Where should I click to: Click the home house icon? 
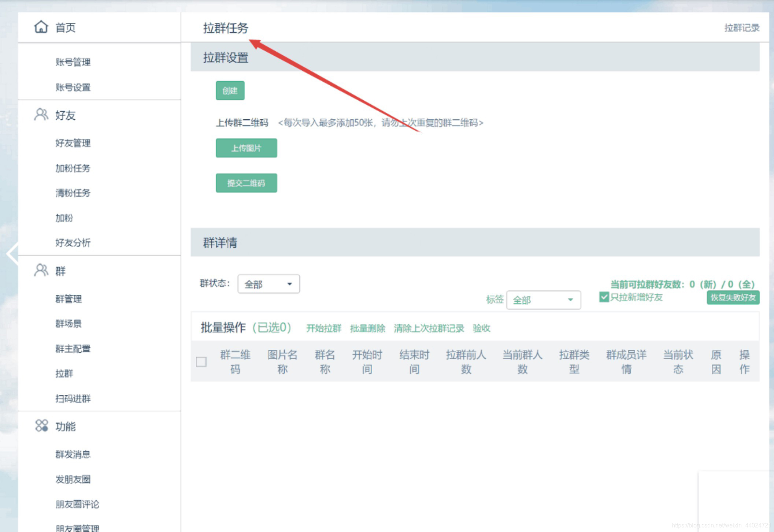41,27
